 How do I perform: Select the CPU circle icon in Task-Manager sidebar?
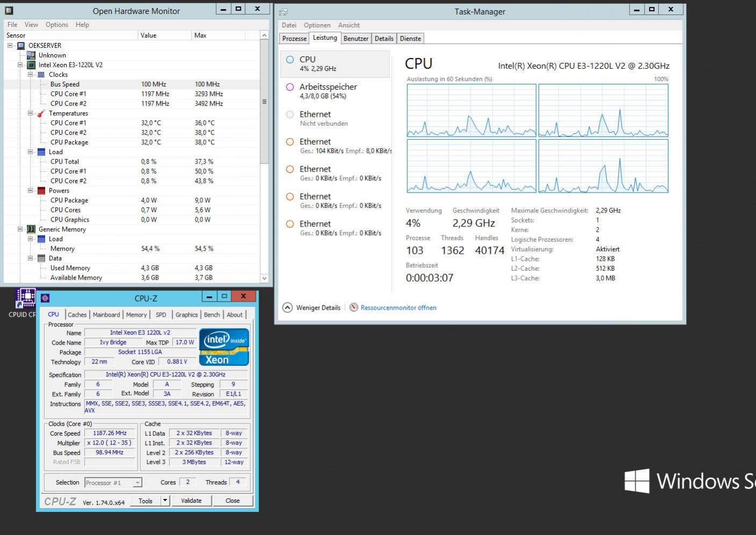pos(290,60)
